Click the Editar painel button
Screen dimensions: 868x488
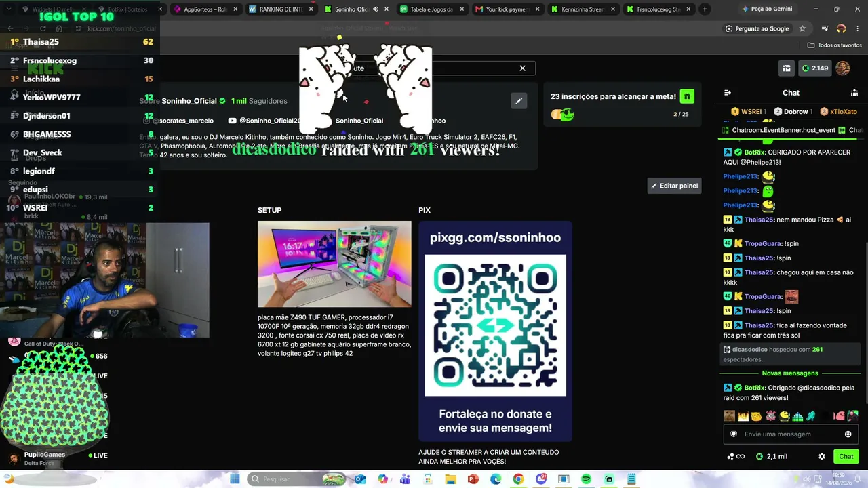(x=674, y=186)
